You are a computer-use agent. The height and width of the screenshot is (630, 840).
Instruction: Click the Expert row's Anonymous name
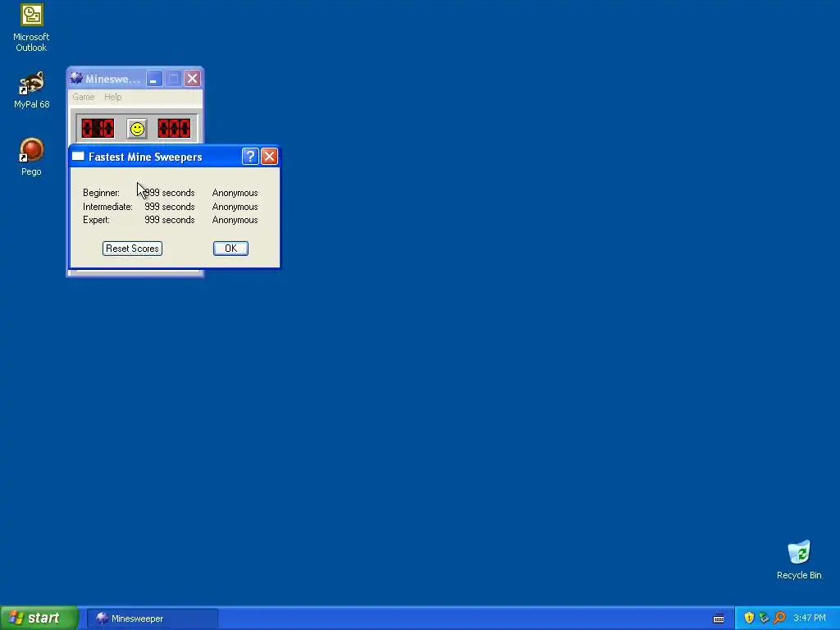pyautogui.click(x=235, y=220)
